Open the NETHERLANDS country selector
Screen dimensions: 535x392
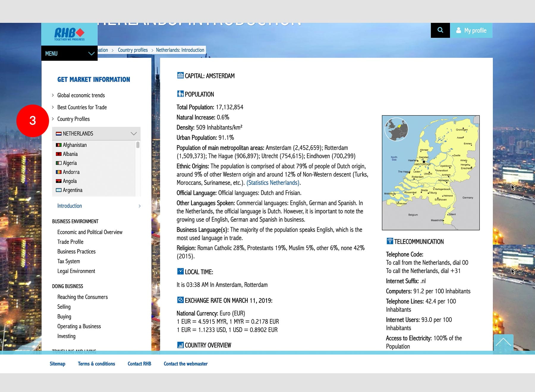[96, 134]
